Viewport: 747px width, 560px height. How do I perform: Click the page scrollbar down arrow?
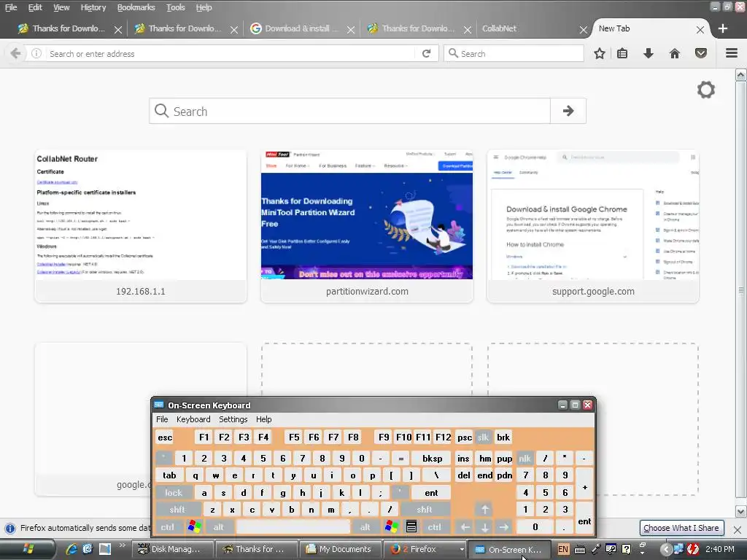pyautogui.click(x=740, y=511)
